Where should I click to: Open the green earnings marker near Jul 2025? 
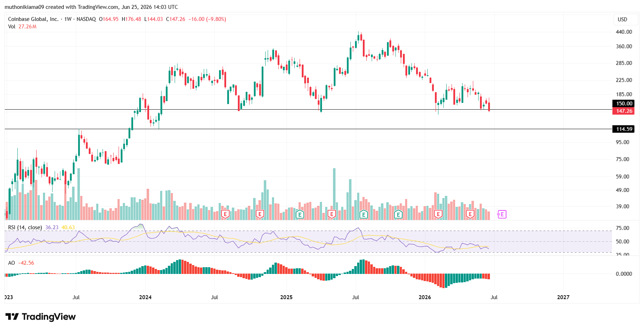tap(364, 214)
